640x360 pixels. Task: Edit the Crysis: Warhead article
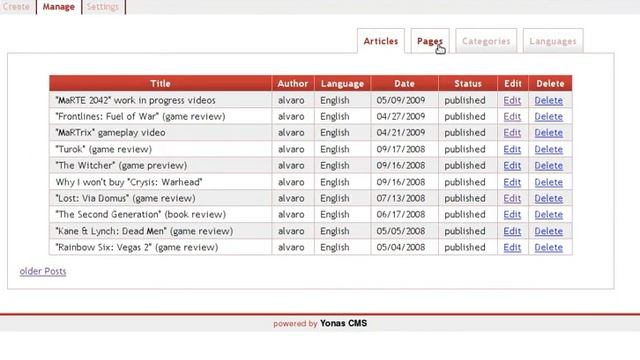tap(512, 182)
